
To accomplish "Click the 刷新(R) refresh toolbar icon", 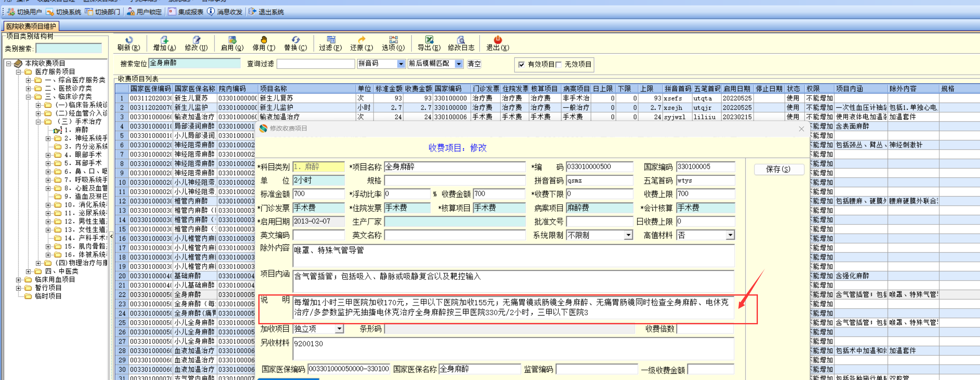I will tap(129, 40).
